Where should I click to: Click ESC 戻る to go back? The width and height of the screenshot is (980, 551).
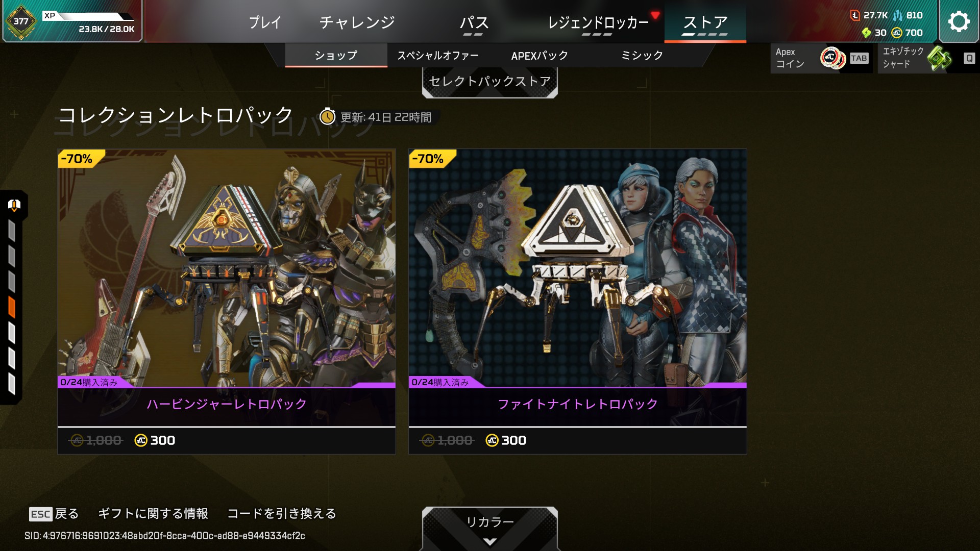54,514
